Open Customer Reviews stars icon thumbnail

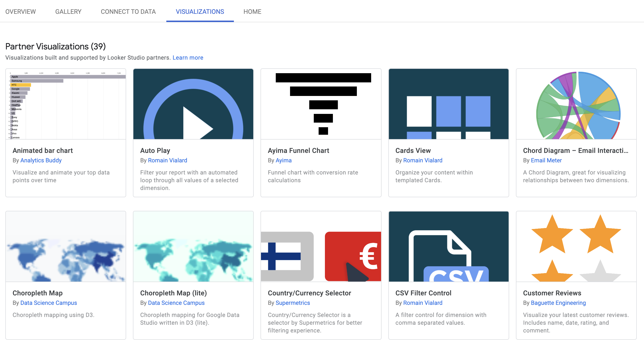coord(576,246)
